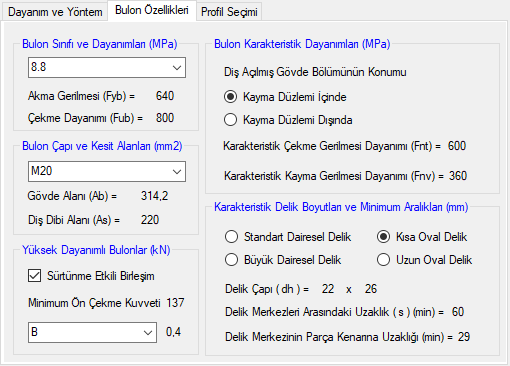Image resolution: width=510 pixels, height=366 pixels.
Task: Click the Delik Çapı (dh) value 22
Action: pyautogui.click(x=328, y=289)
